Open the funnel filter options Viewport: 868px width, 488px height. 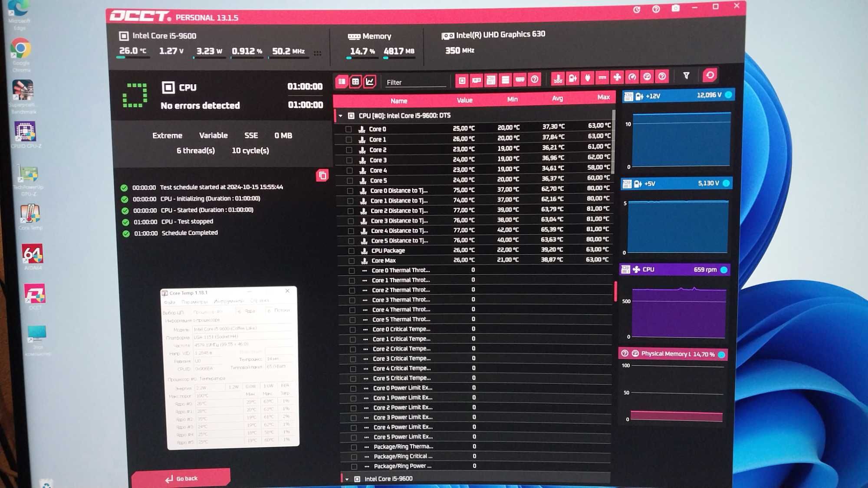pos(686,76)
